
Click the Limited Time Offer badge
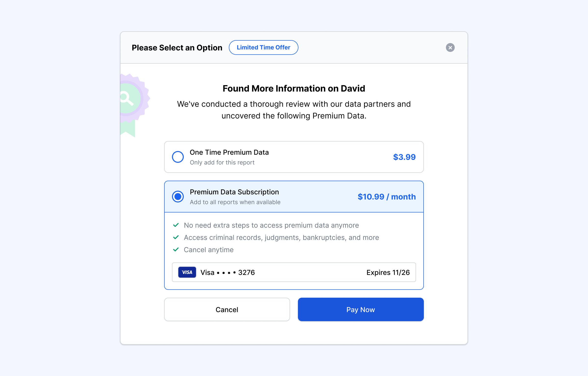click(x=263, y=47)
